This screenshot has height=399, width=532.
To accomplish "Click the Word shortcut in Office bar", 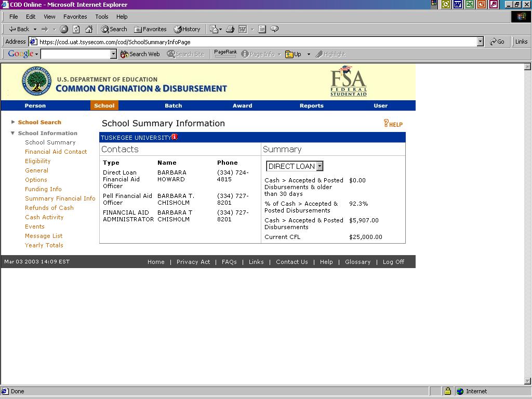I will [x=458, y=4].
